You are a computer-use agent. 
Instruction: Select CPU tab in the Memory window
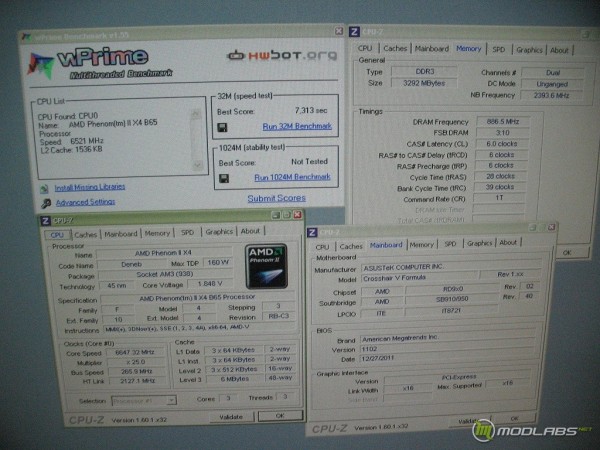pyautogui.click(x=365, y=48)
